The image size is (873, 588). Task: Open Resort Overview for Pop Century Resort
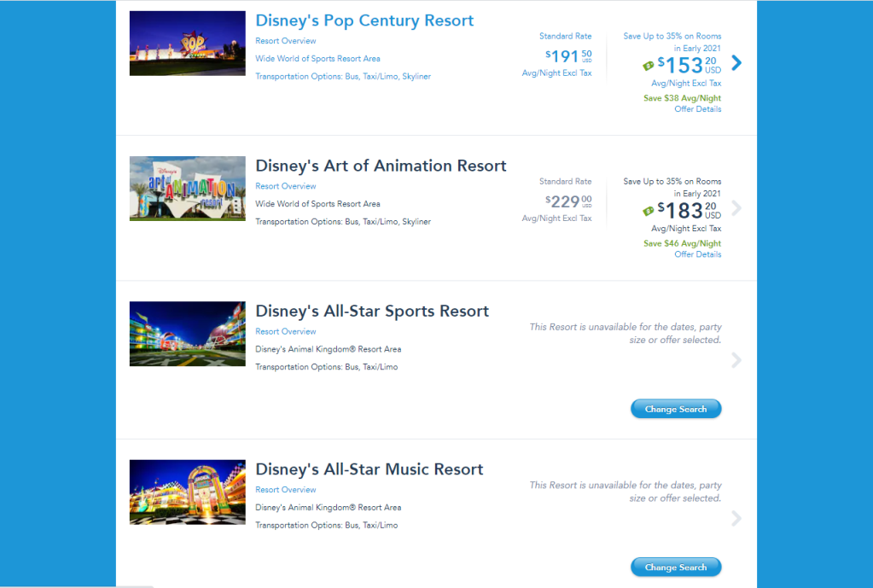(x=285, y=41)
